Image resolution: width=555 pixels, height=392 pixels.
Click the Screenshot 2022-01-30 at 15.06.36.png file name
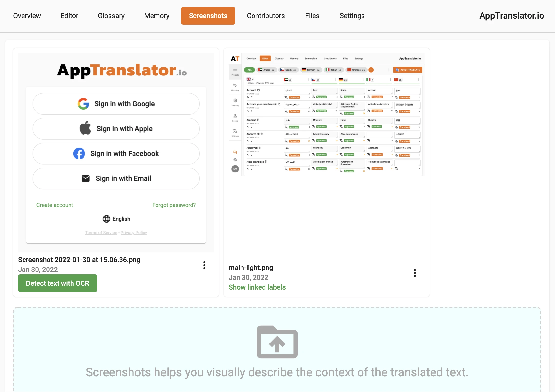click(79, 260)
